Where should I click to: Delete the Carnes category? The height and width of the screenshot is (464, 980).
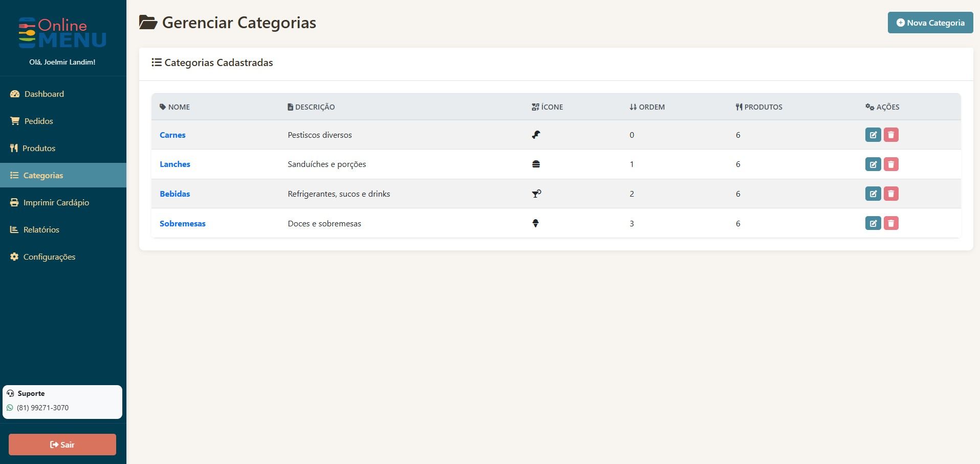(891, 135)
